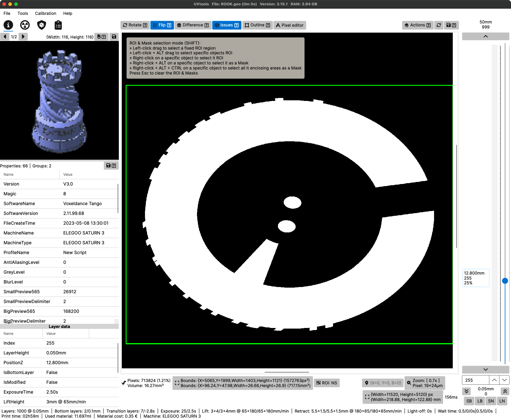This screenshot has height=420, width=511.
Task: Toggle the Outline view option
Action: coord(257,25)
